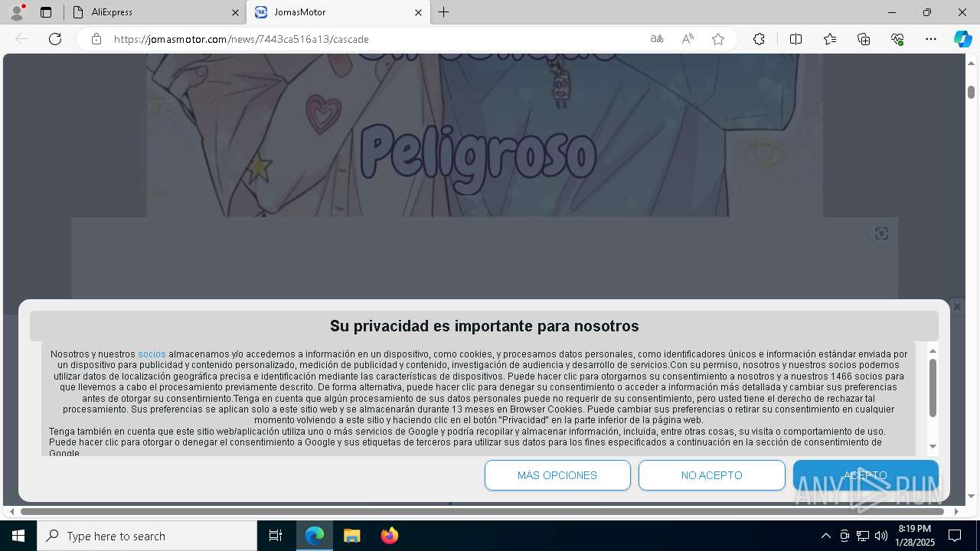980x551 pixels.
Task: Open the Edge profile icon
Action: 17,12
